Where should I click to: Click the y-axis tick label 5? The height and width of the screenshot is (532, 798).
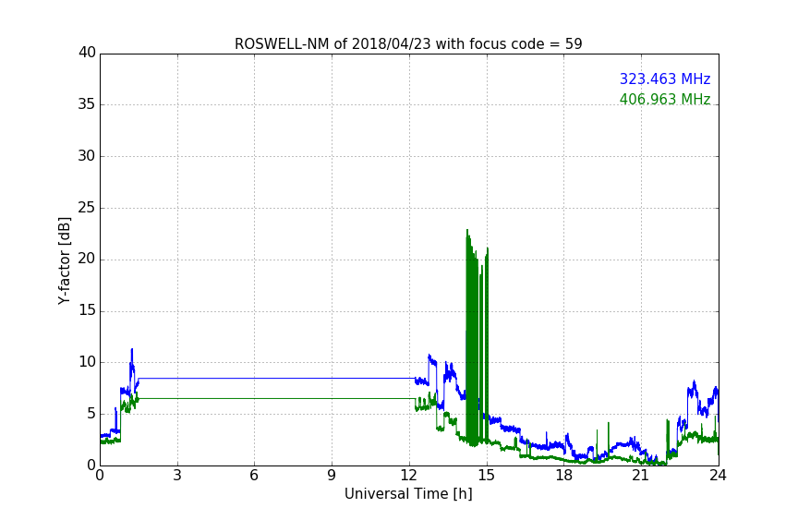click(x=91, y=414)
